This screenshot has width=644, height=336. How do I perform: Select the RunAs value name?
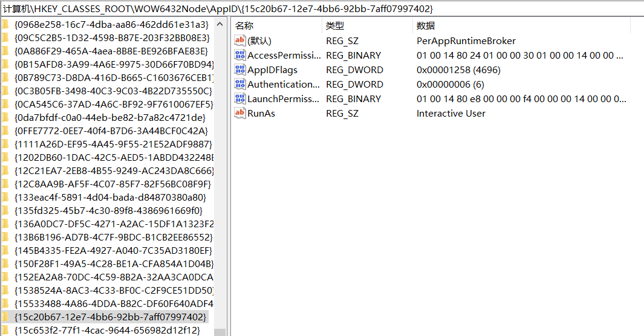261,114
